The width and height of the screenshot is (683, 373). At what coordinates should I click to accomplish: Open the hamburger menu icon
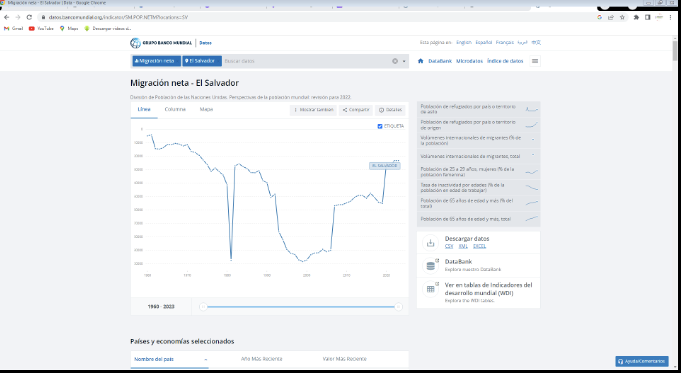tap(535, 61)
